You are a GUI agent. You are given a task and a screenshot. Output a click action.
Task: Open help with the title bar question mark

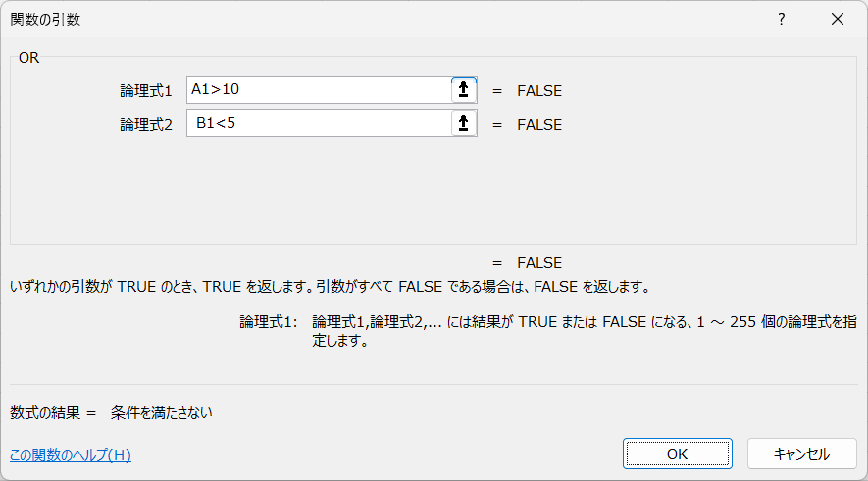[x=781, y=19]
